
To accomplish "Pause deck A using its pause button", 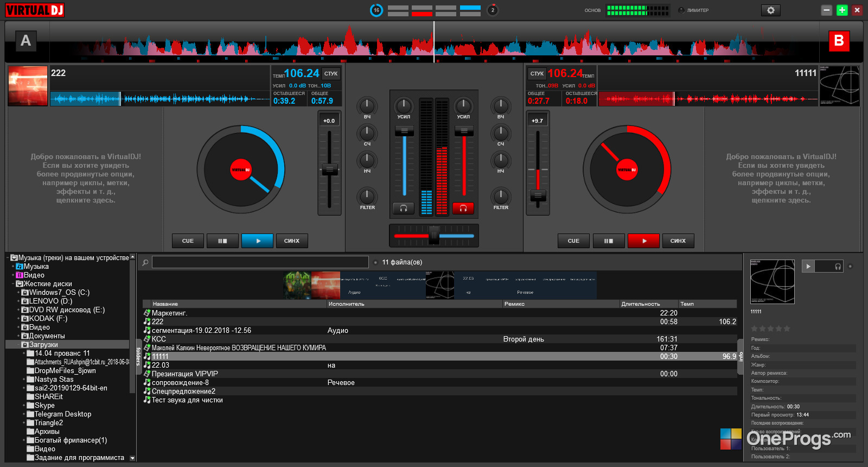I will tap(222, 241).
